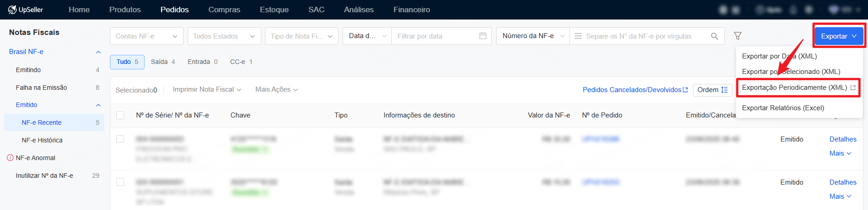Open Detalhes of the second invoice

point(843,182)
